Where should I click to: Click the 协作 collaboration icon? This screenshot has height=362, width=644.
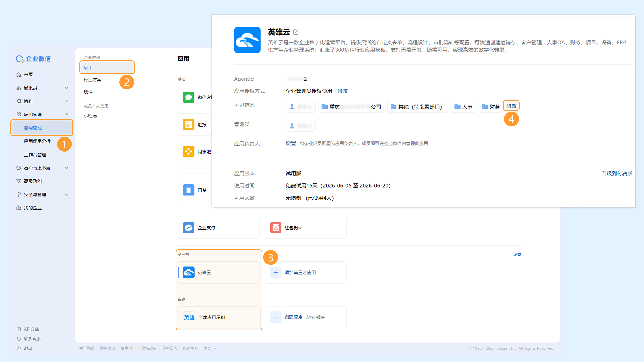point(19,101)
